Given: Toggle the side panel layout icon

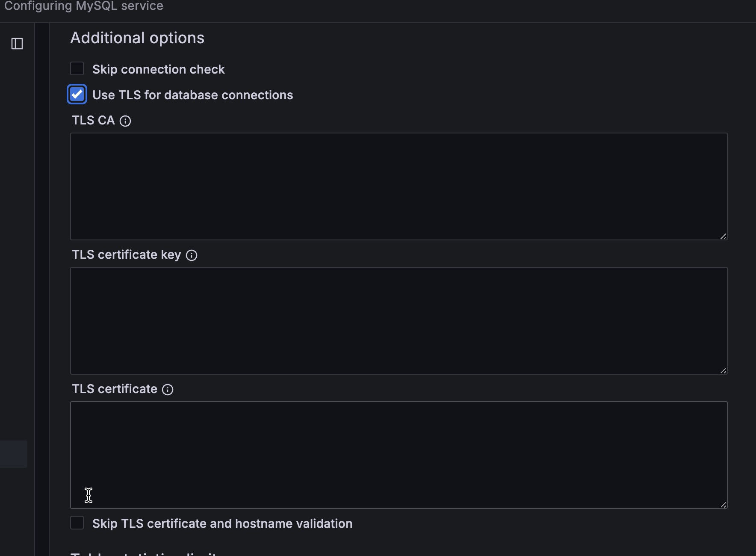Looking at the screenshot, I should point(17,43).
